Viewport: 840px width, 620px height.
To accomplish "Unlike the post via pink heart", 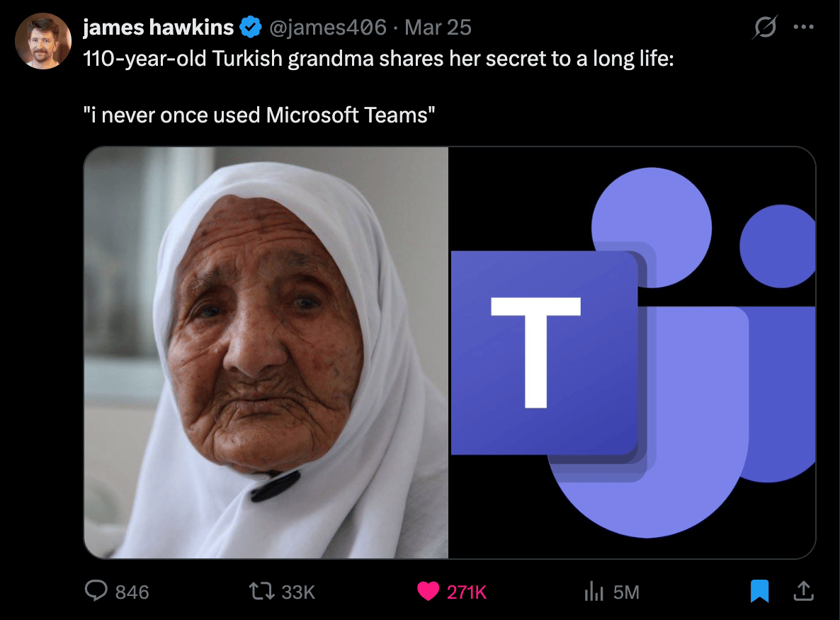I will 428,591.
